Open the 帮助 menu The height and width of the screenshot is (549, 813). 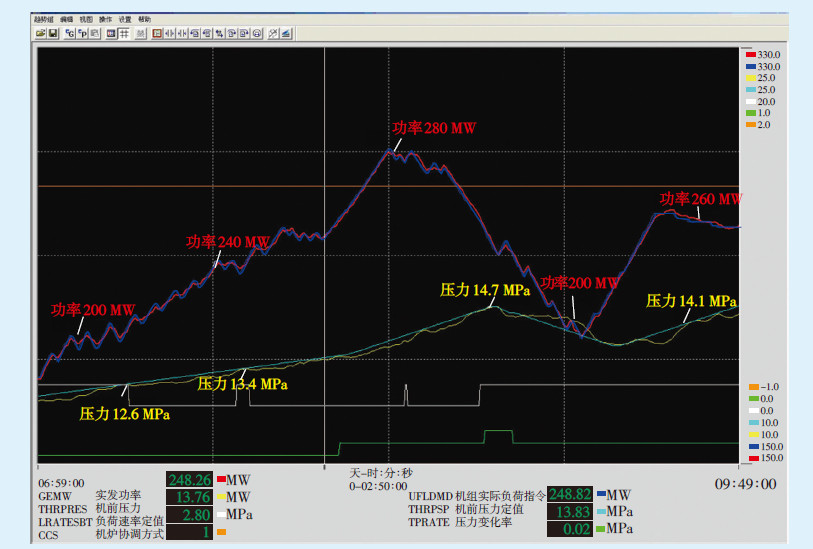pyautogui.click(x=145, y=19)
